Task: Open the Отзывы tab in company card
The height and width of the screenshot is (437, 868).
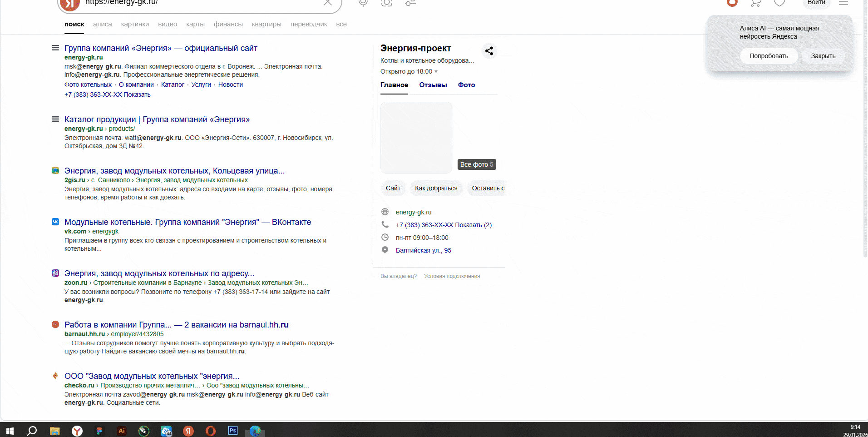Action: 433,85
